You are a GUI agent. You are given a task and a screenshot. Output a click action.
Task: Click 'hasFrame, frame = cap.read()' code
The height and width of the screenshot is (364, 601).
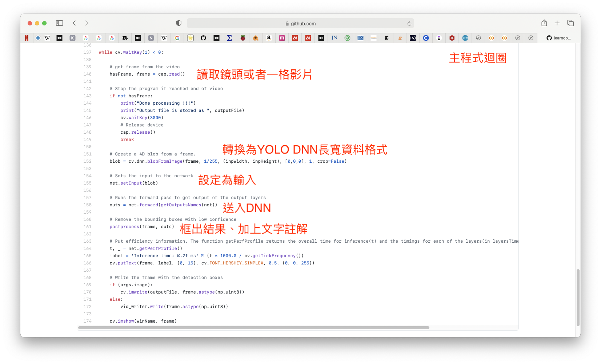(x=147, y=74)
